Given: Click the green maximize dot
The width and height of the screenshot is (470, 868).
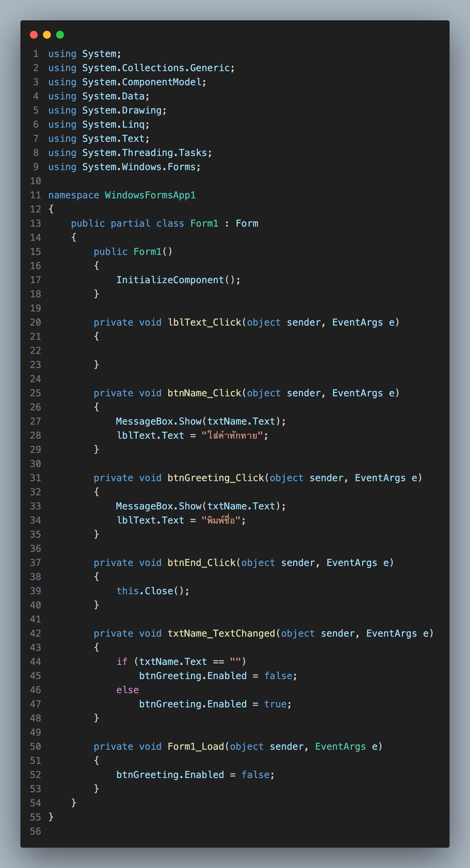Looking at the screenshot, I should coord(60,35).
